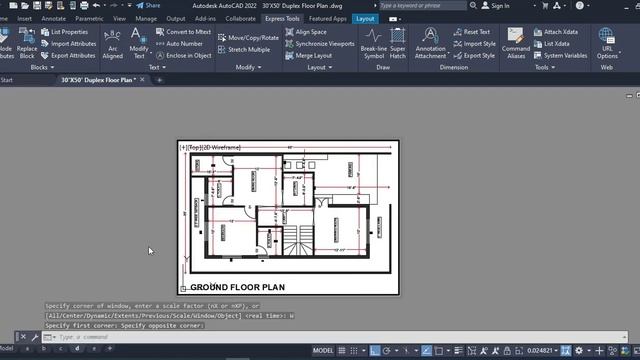The height and width of the screenshot is (360, 640).
Task: Click Reset Text in Dimension panel
Action: coord(471,32)
